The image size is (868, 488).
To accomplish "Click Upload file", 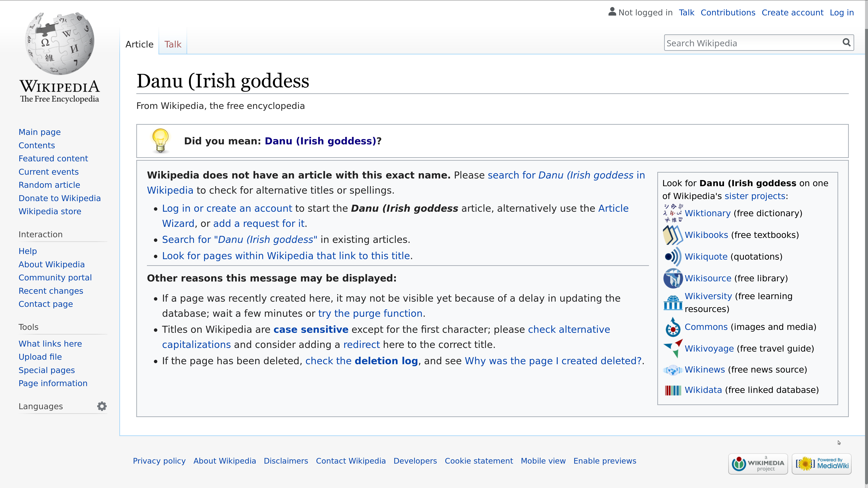I will (x=40, y=357).
